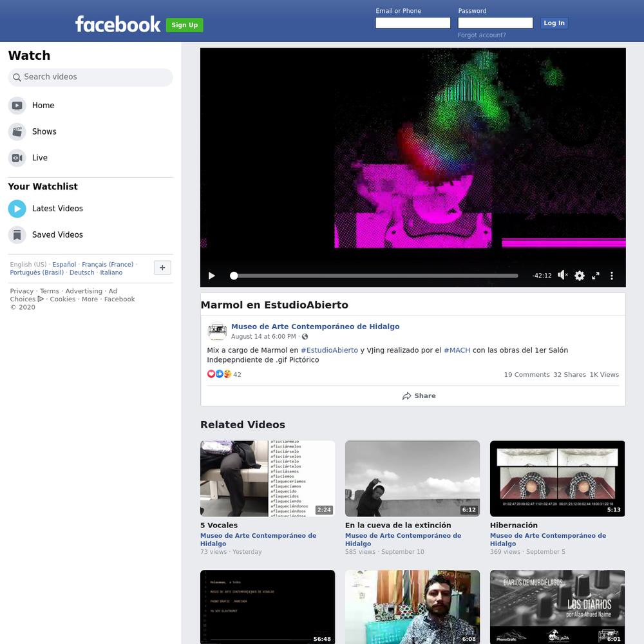Screen dimensions: 644x644
Task: Open En la cueva de la extinción thumbnail
Action: click(412, 478)
